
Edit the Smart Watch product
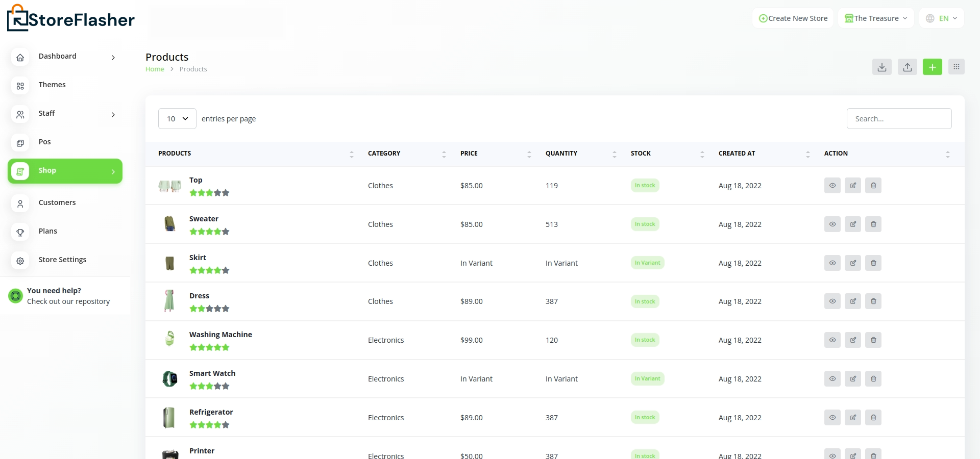pyautogui.click(x=852, y=379)
